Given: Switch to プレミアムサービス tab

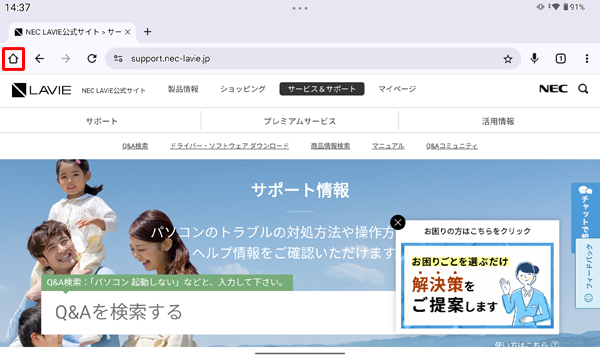Looking at the screenshot, I should coord(300,121).
